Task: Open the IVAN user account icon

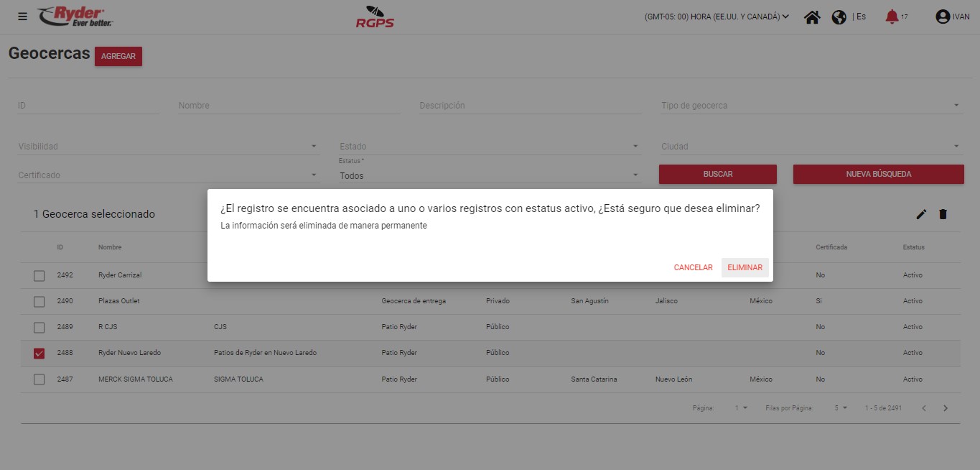Action: 943,17
